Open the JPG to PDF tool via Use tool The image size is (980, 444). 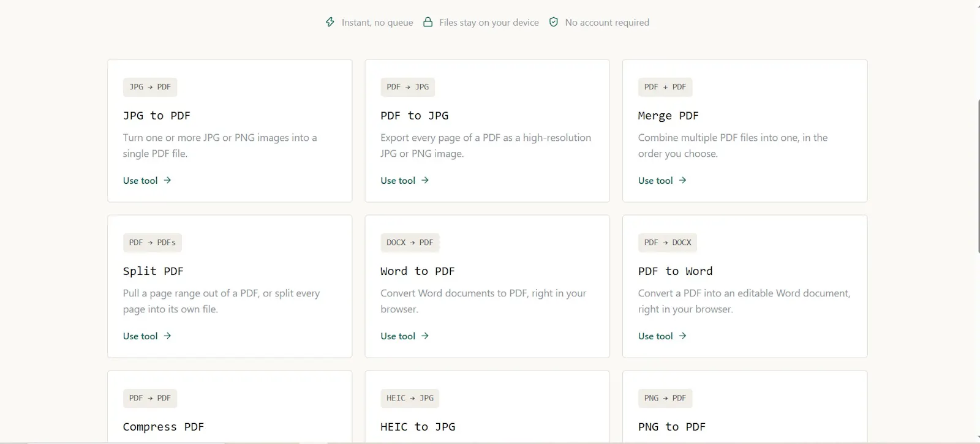click(147, 181)
